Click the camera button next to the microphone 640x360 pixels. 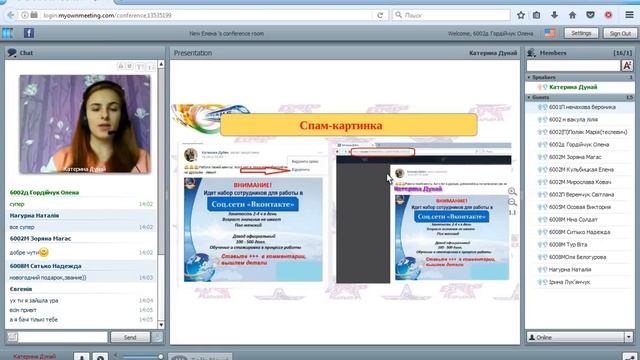[100, 357]
